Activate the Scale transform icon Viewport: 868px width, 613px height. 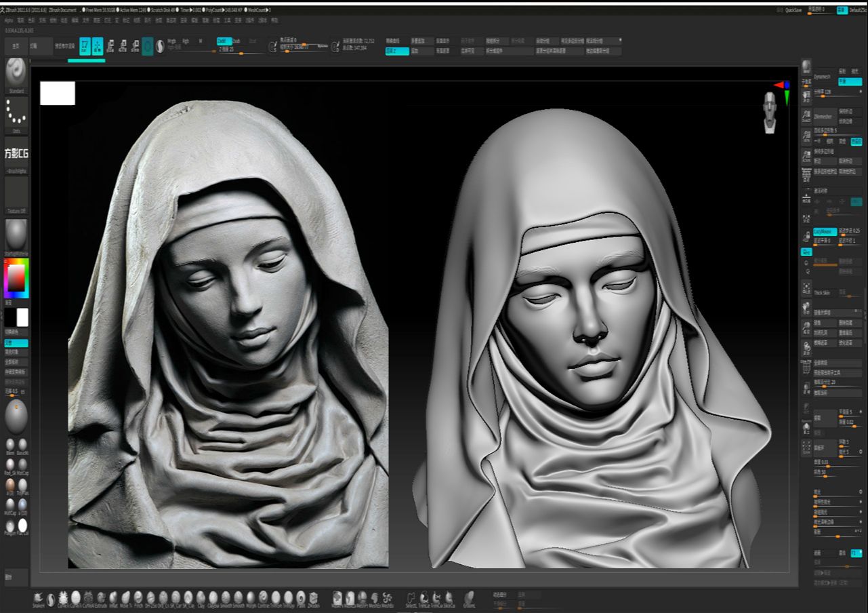pos(123,46)
